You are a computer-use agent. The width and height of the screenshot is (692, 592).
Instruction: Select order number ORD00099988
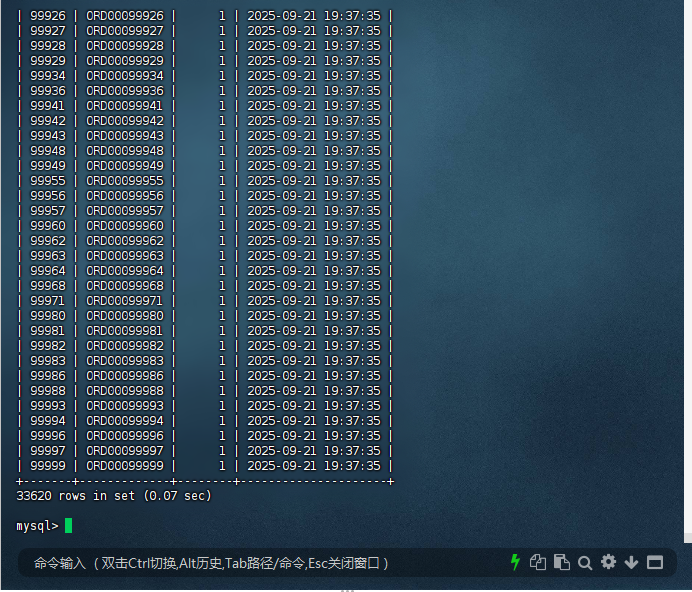pyautogui.click(x=125, y=391)
